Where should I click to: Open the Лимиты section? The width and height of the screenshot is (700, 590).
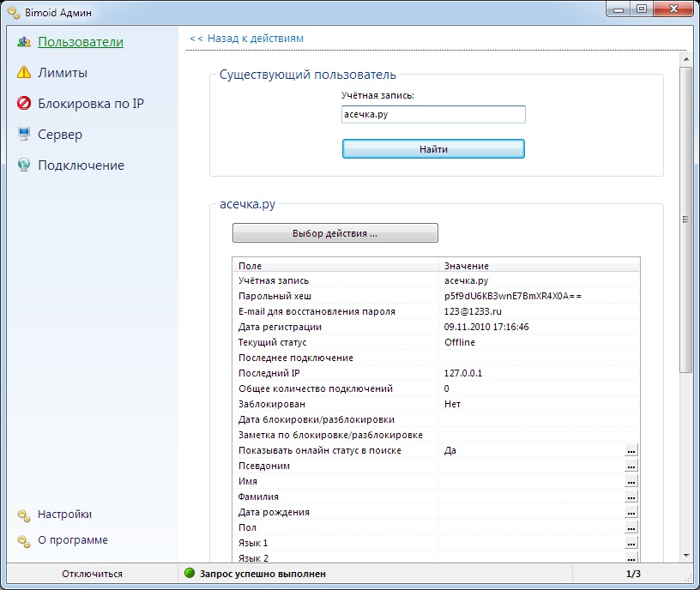click(63, 72)
